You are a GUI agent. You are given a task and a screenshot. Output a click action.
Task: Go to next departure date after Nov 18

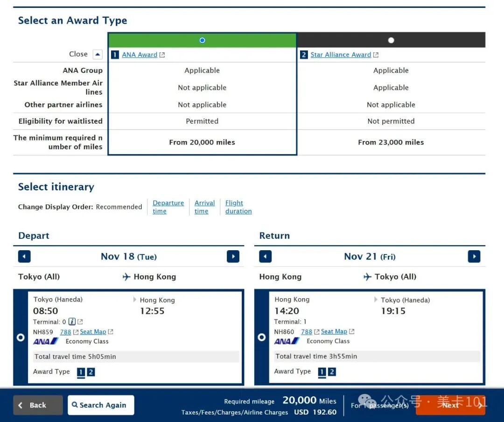233,257
